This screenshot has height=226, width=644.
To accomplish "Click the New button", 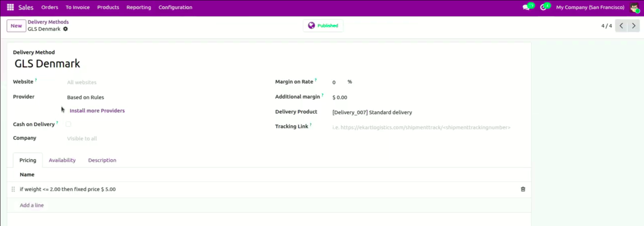I will pyautogui.click(x=16, y=26).
